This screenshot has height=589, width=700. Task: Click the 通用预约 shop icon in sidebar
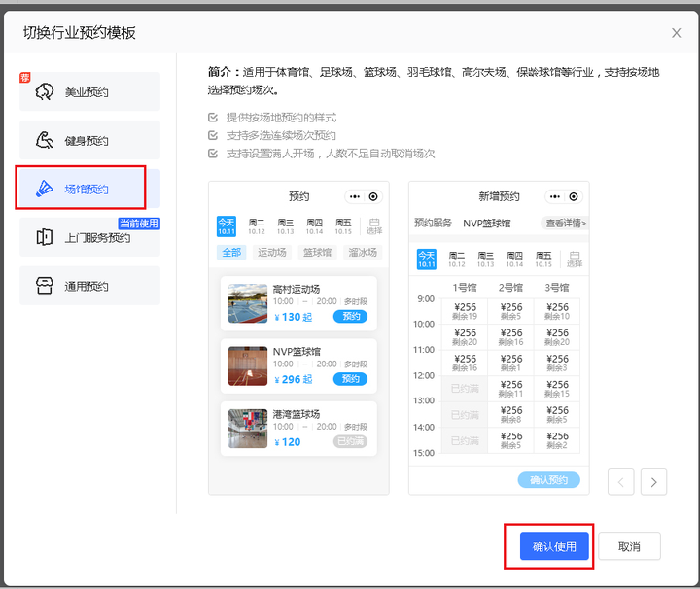[45, 286]
